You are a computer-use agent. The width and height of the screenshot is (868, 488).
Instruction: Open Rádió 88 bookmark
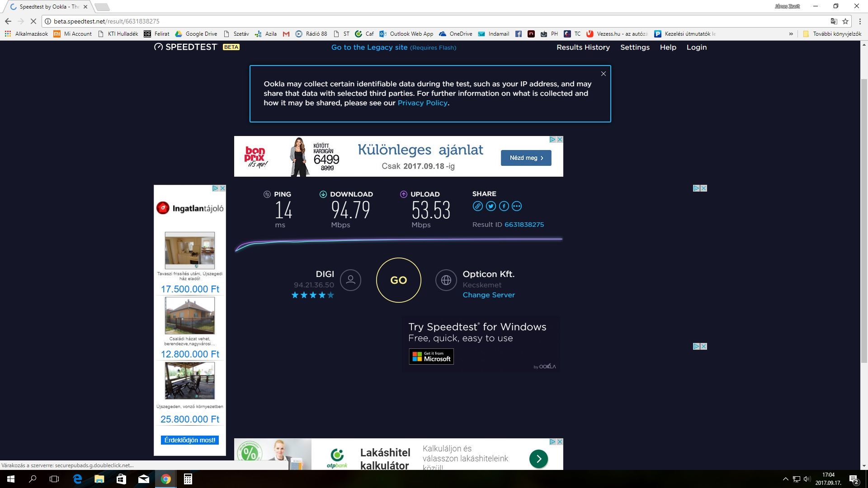(x=311, y=34)
